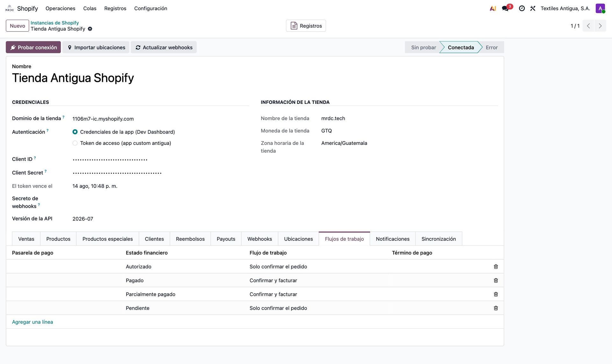Viewport: 612px width, 364px height.
Task: Switch to the Ventas tab
Action: coord(26,239)
